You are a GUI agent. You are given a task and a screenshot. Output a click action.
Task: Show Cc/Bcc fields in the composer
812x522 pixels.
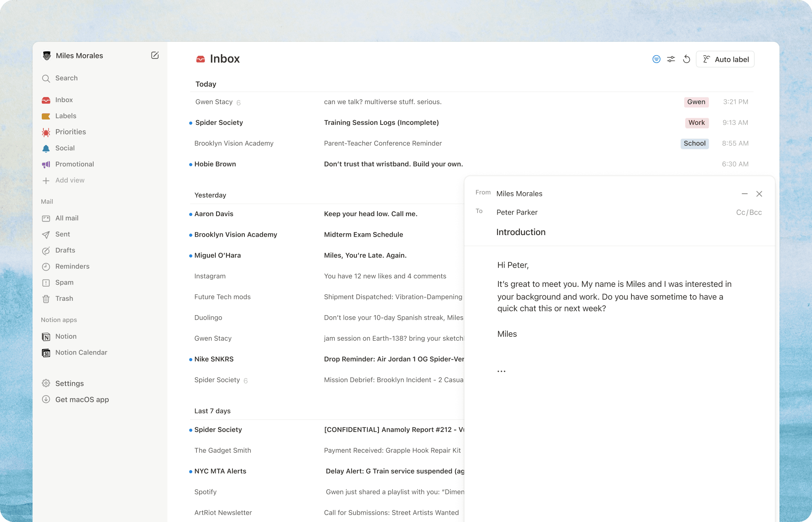749,212
